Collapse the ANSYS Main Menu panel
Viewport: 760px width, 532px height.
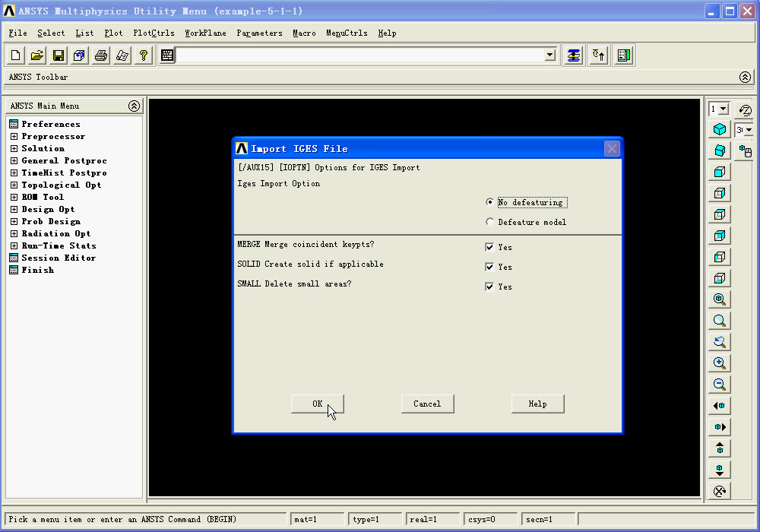pos(134,106)
